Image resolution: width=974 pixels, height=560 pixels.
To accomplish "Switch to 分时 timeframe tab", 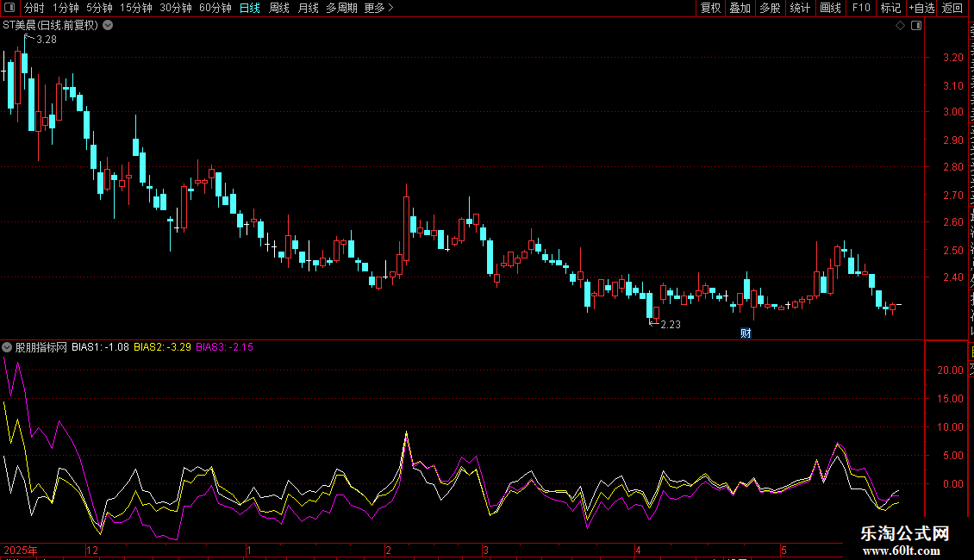I will coord(34,8).
